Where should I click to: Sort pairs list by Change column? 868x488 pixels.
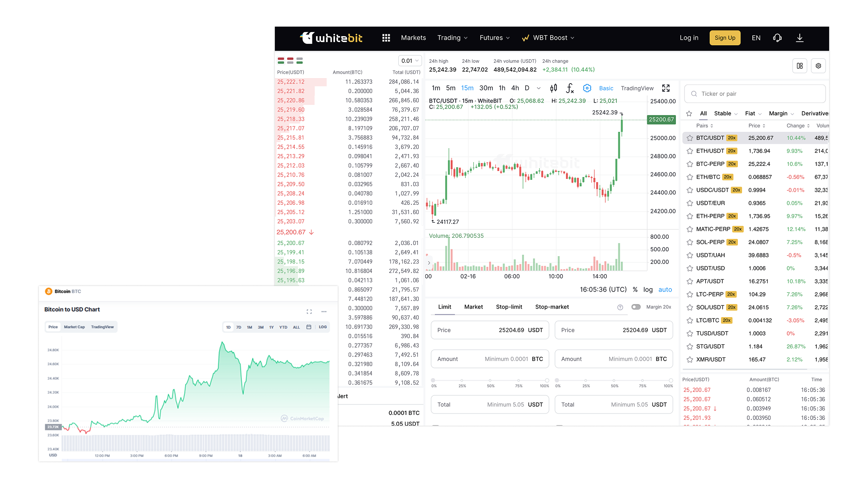798,126
